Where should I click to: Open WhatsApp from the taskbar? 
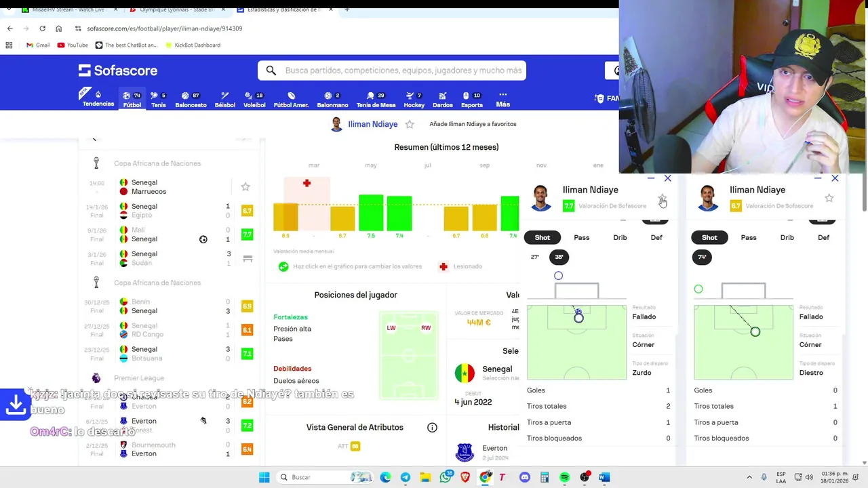click(445, 477)
